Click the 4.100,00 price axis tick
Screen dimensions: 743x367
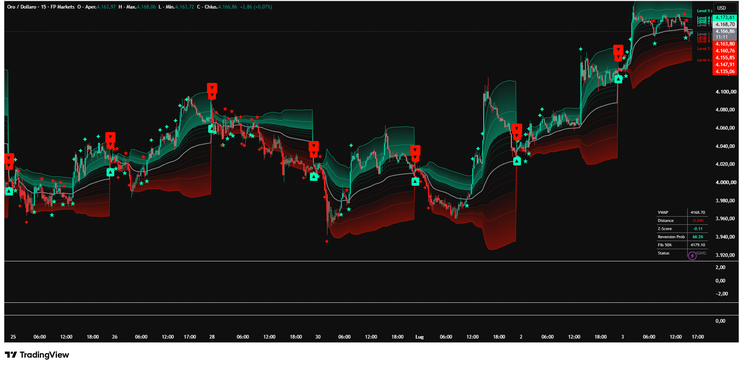tap(725, 91)
